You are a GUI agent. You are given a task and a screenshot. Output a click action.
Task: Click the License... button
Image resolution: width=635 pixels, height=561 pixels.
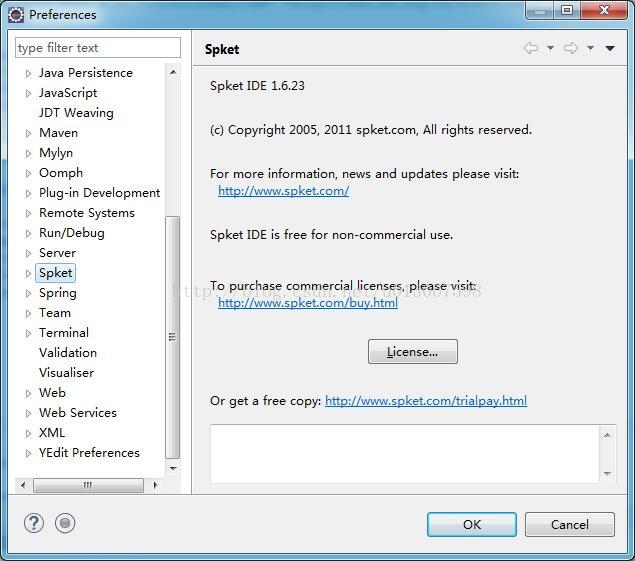(x=413, y=352)
